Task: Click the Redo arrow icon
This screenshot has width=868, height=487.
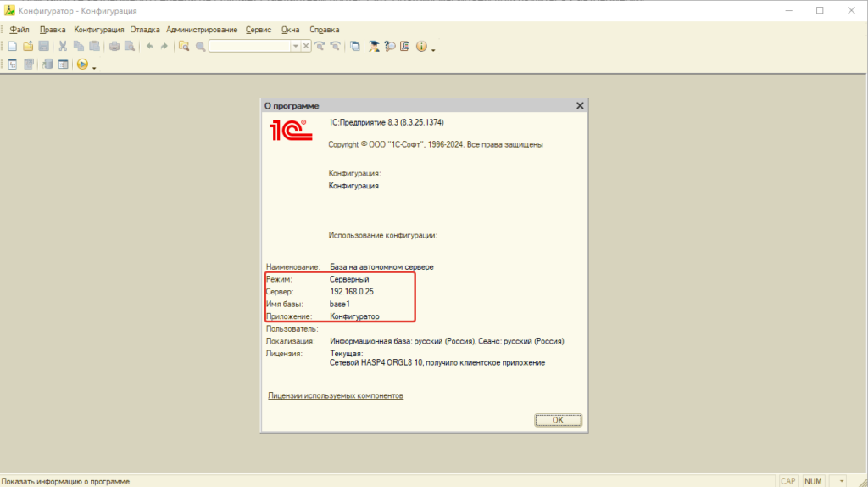Action: tap(164, 47)
